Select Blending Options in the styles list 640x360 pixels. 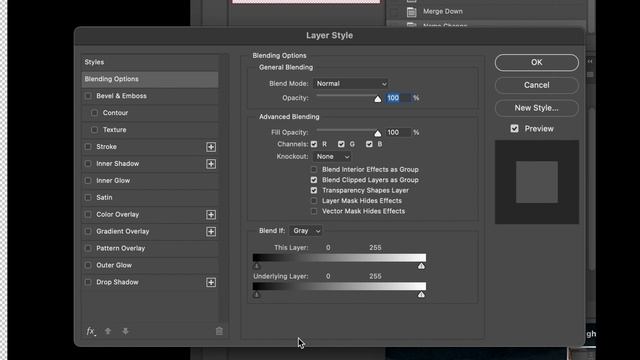150,79
